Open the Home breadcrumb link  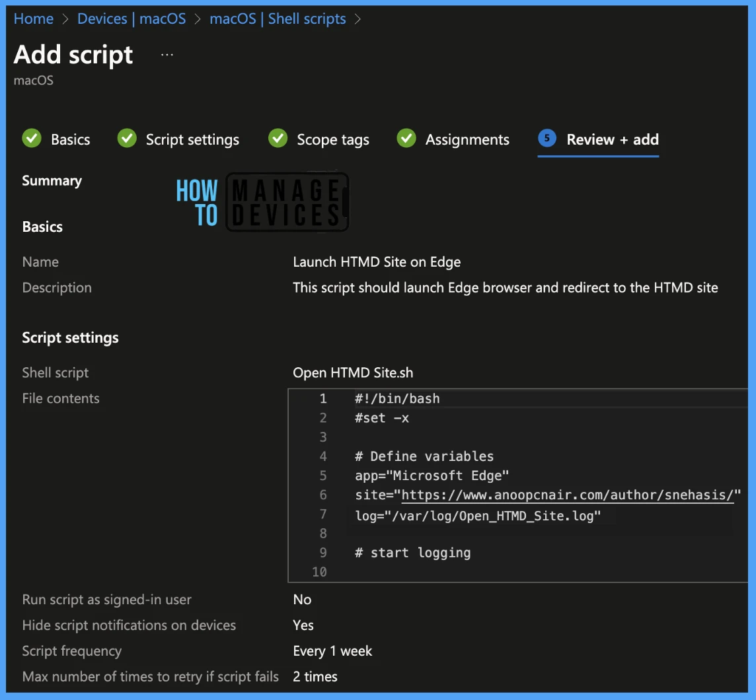[33, 18]
